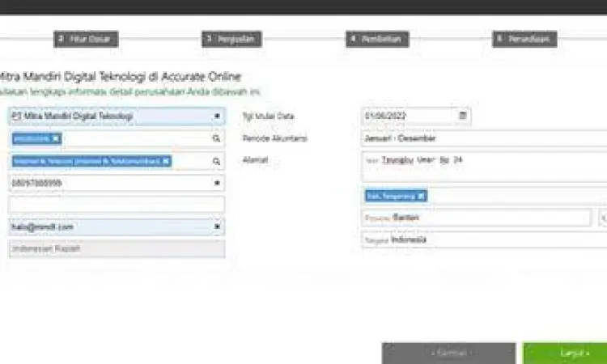This screenshot has width=607, height=364.
Task: Click the heading mentioning Accurate Online
Action: pos(120,77)
